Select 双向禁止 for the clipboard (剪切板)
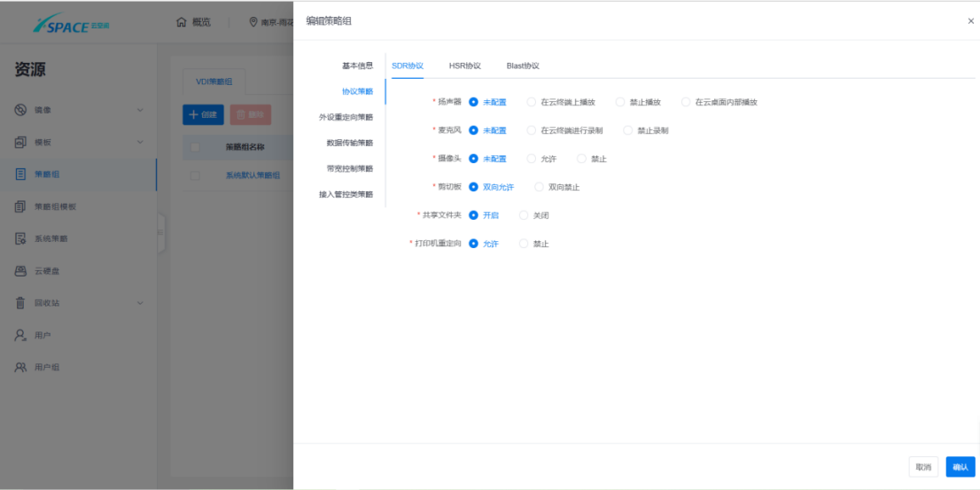This screenshot has width=980, height=490. coord(540,187)
